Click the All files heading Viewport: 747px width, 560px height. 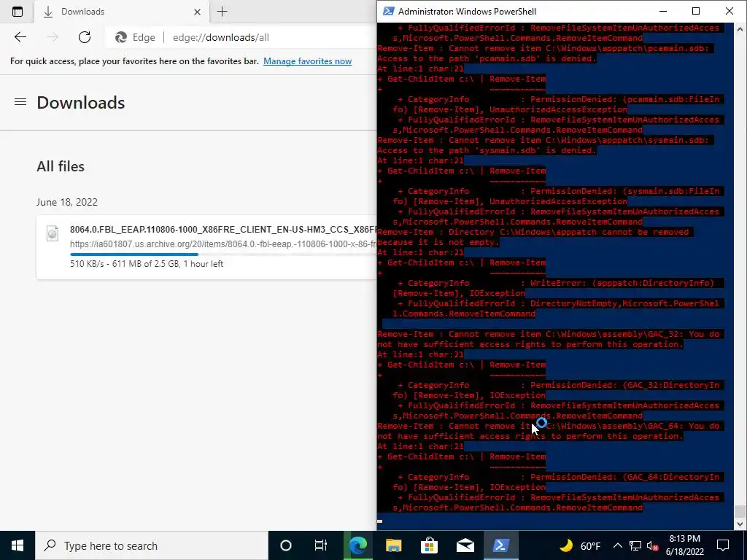(x=61, y=167)
